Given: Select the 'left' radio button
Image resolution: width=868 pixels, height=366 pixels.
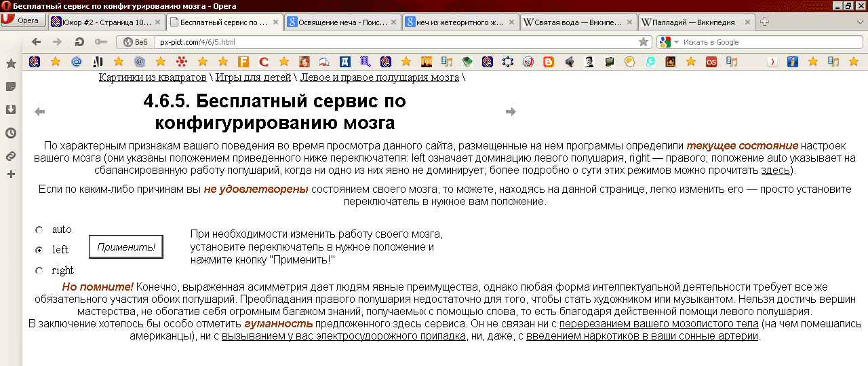Looking at the screenshot, I should pyautogui.click(x=39, y=250).
